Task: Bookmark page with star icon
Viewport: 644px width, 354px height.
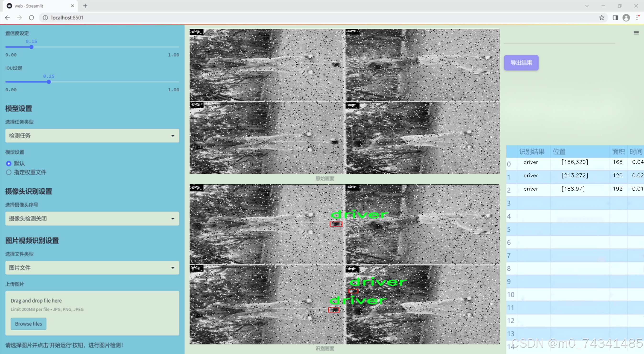Action: coord(601,18)
